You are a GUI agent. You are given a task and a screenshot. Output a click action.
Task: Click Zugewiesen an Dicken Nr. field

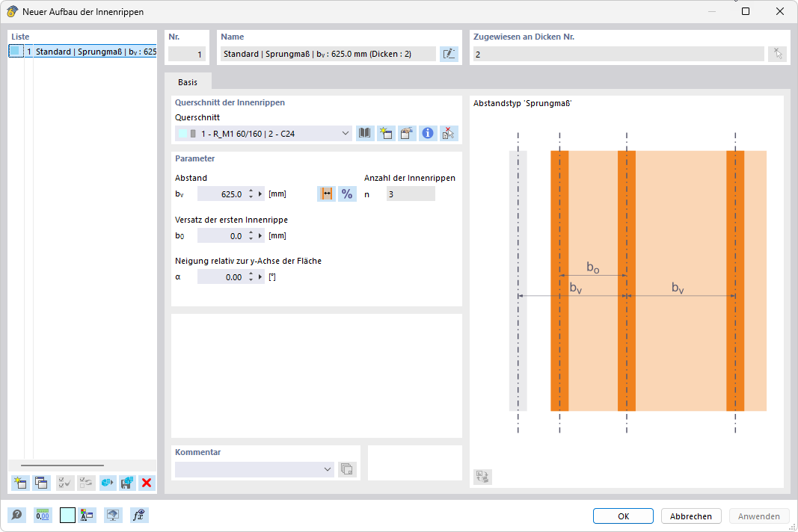click(619, 54)
